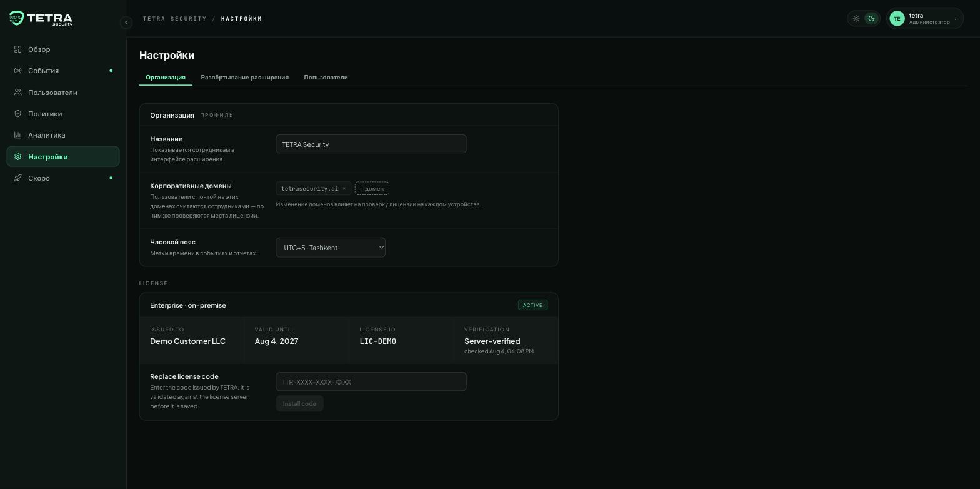Open the UTC+5 Tashkent timezone dropdown
980x489 pixels.
pyautogui.click(x=331, y=248)
